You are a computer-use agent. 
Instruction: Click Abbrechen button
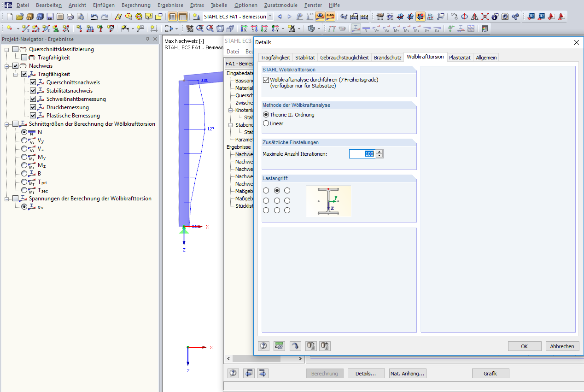562,346
